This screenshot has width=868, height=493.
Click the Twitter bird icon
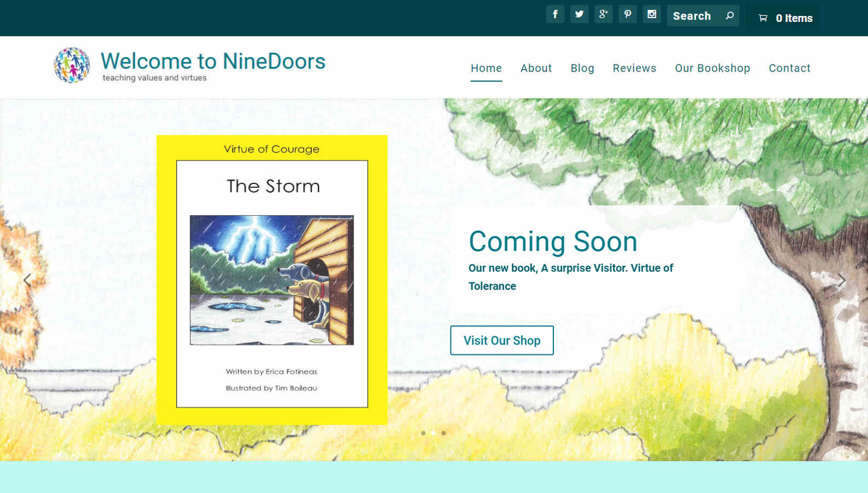tap(579, 14)
